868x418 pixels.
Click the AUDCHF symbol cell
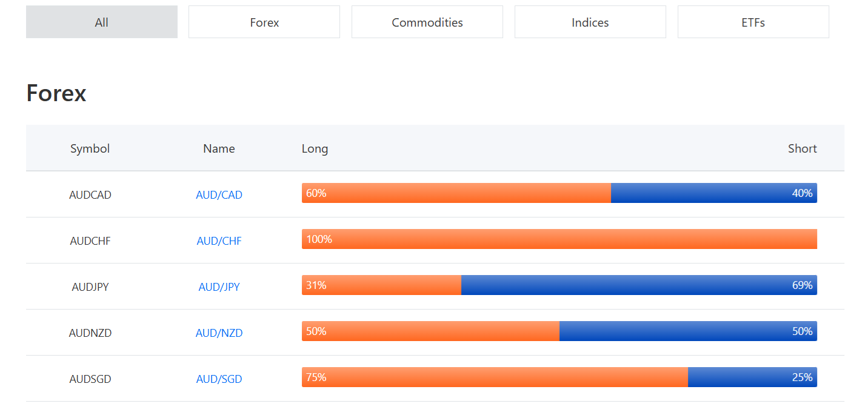[x=90, y=241]
